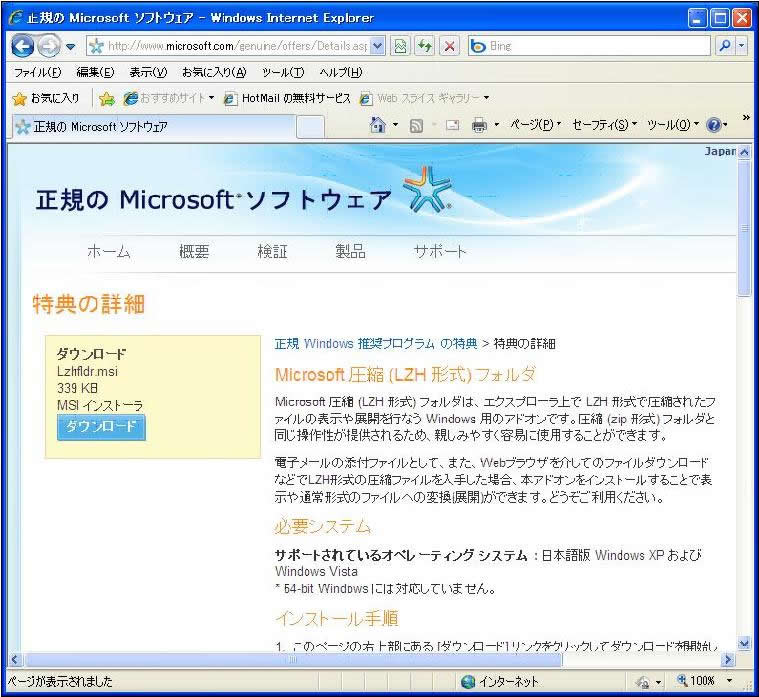The image size is (759, 697).
Task: Click the Internet Explorer title bar icon
Action: 16,18
